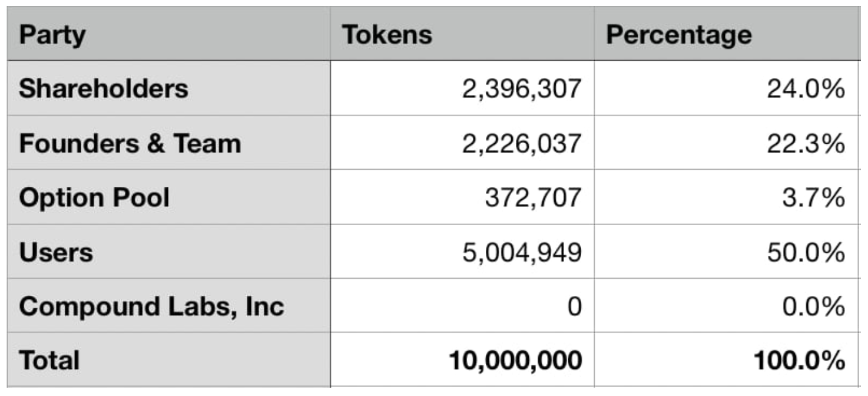868x396 pixels.
Task: Select the 2,226,037 tokens cell
Action: tap(462, 143)
